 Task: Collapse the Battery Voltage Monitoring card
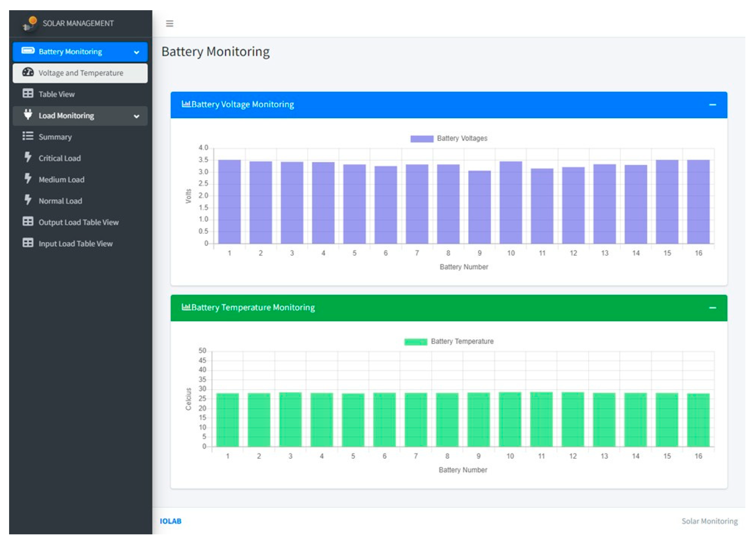click(x=713, y=105)
